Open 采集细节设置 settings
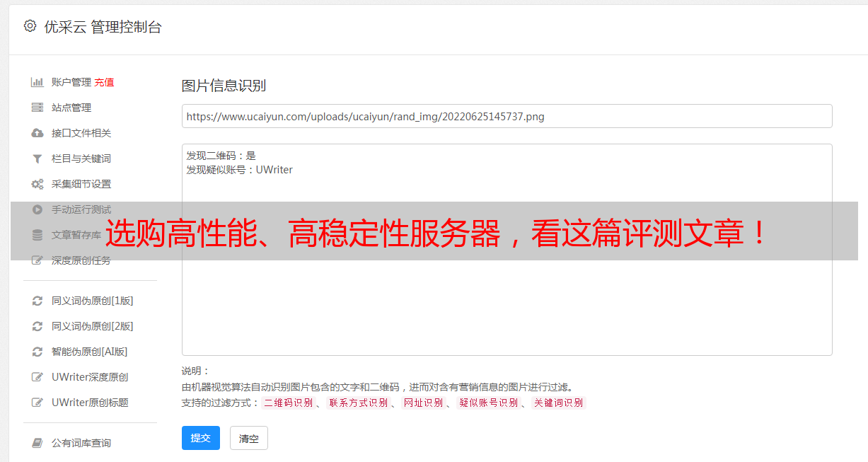 [x=81, y=184]
